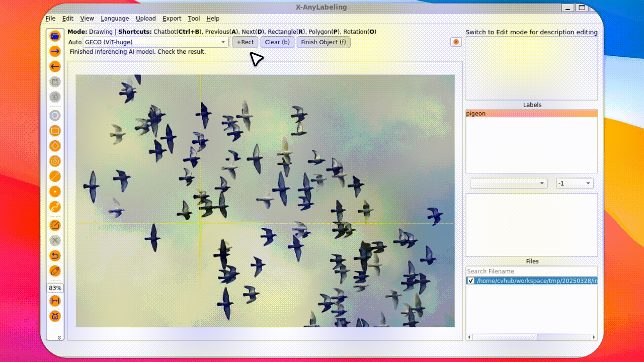This screenshot has height=362, width=644.
Task: Click the Finish Object (f) button
Action: [324, 42]
